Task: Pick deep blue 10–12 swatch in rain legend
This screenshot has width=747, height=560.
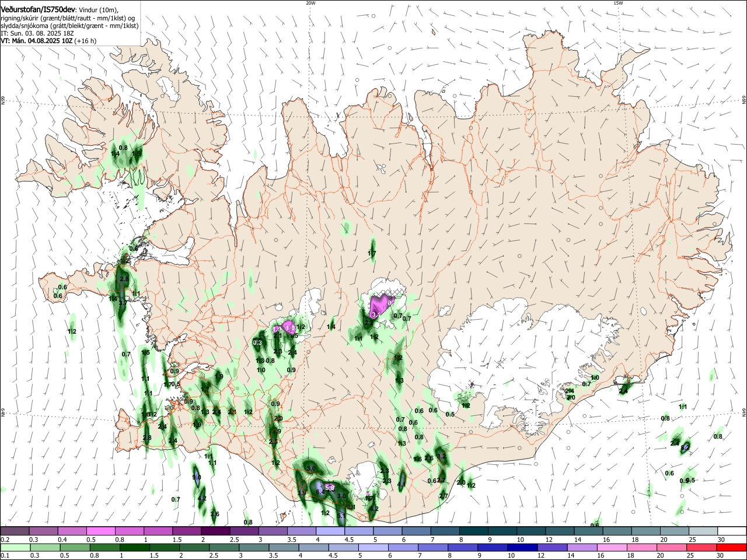Action: [523, 547]
